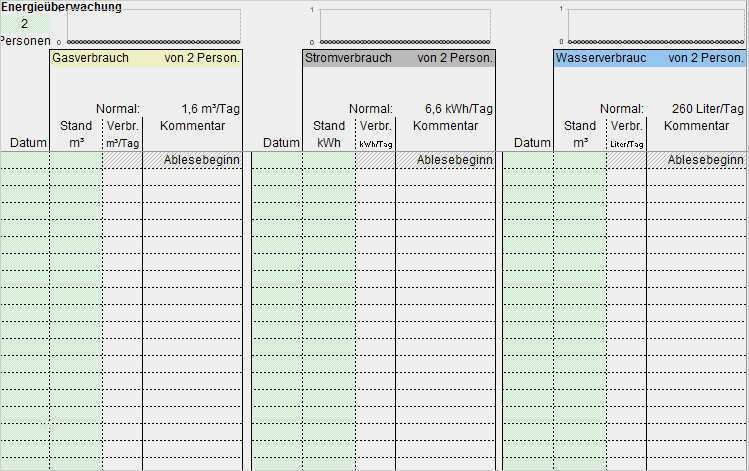Select the 6,6 kWh/Tag normal value cell

(x=459, y=109)
